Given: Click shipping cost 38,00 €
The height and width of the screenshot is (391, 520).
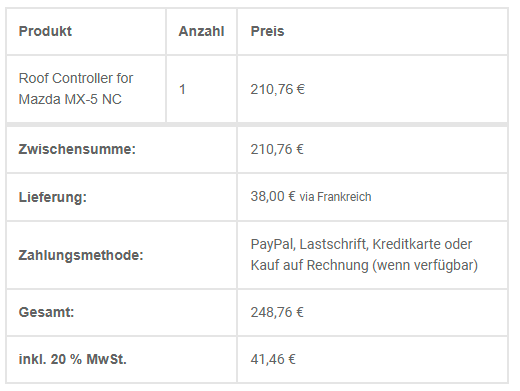Looking at the screenshot, I should point(273,196).
